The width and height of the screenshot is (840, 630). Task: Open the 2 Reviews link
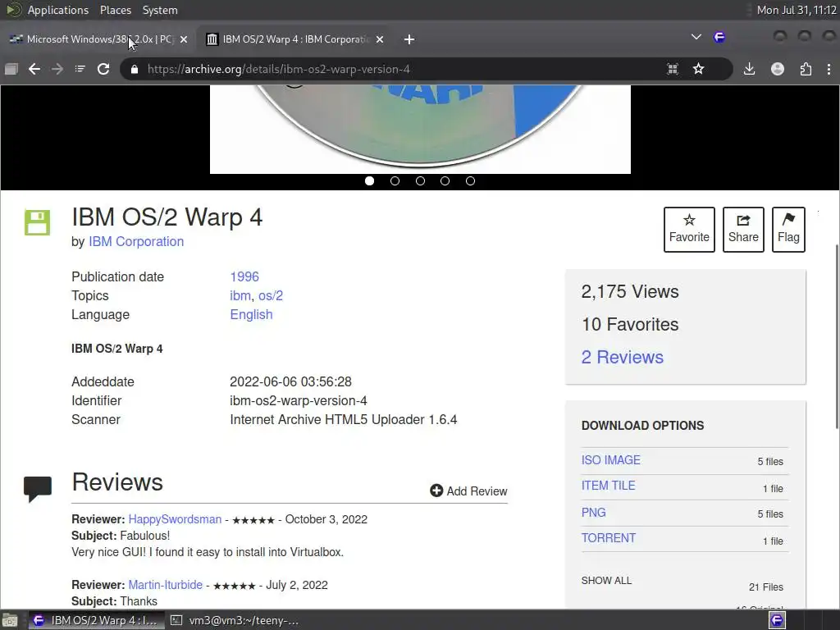(x=622, y=357)
